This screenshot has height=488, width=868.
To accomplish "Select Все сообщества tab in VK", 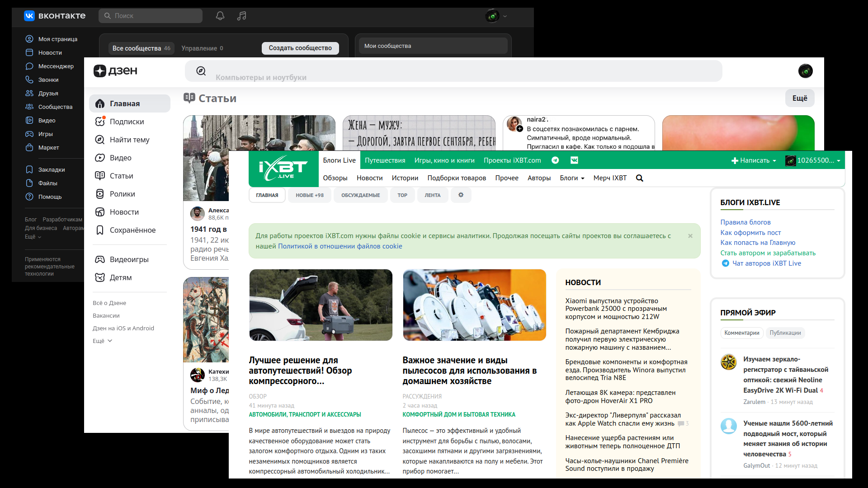I will 142,48.
